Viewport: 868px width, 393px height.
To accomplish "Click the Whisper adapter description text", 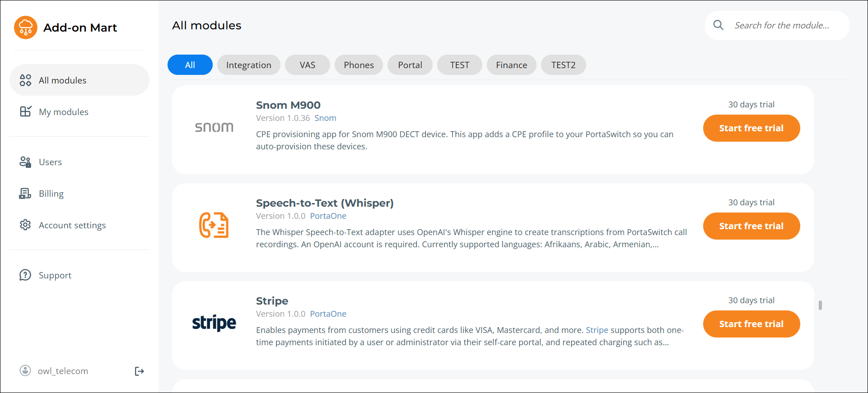I will pos(471,238).
